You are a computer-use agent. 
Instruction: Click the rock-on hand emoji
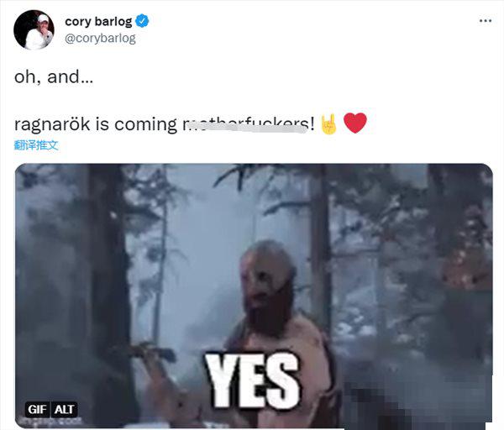pyautogui.click(x=328, y=124)
